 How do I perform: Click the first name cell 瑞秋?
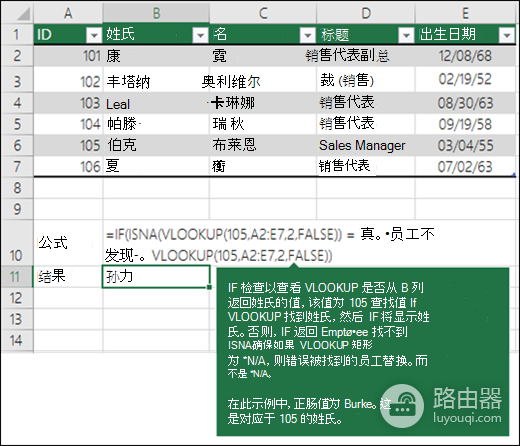[x=263, y=124]
